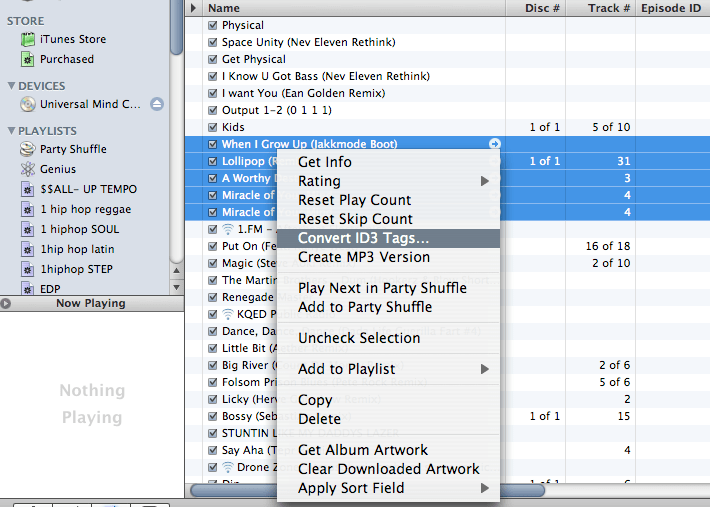This screenshot has width=710, height=507.
Task: Click the radio stream icon for 1.FM
Action: pyautogui.click(x=228, y=229)
